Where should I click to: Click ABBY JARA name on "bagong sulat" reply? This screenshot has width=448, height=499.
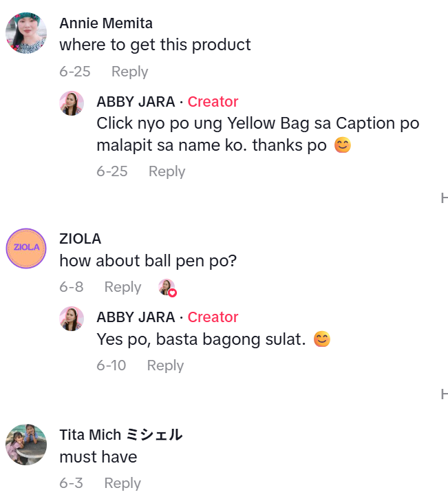pyautogui.click(x=136, y=317)
